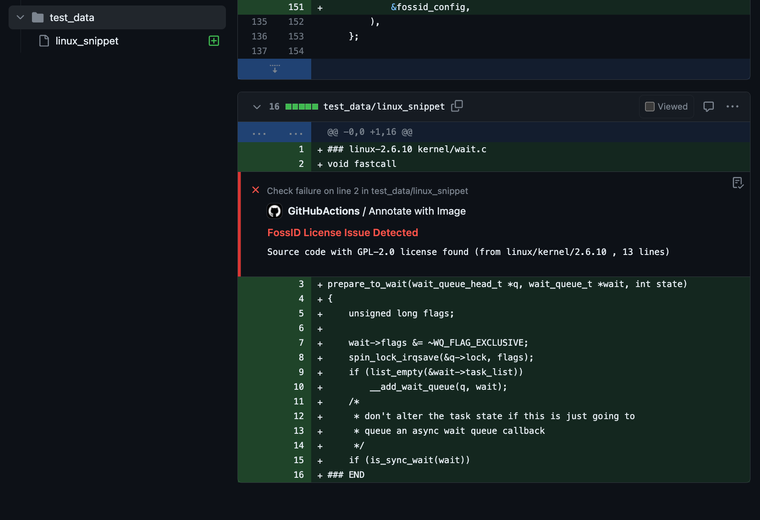The height and width of the screenshot is (520, 760).
Task: Open the GitHubActions link
Action: [x=323, y=211]
